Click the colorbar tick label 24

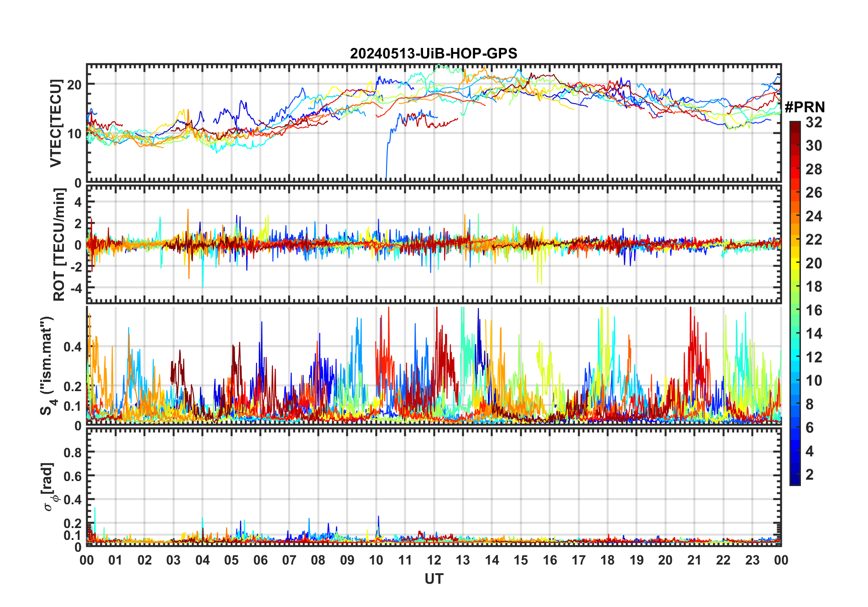tap(814, 216)
